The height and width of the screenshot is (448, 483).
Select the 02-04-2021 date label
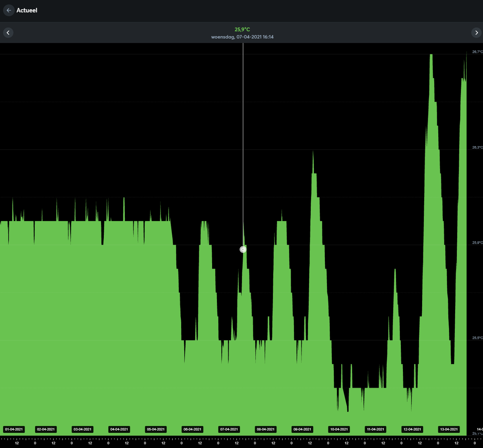click(46, 429)
